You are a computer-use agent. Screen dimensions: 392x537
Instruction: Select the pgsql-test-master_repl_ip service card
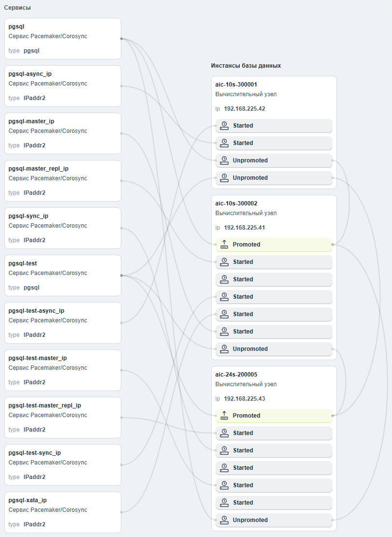pyautogui.click(x=63, y=418)
